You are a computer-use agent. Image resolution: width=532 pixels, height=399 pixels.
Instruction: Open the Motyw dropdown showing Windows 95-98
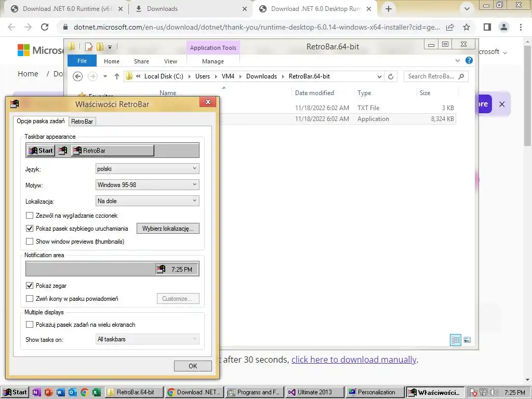click(x=147, y=185)
